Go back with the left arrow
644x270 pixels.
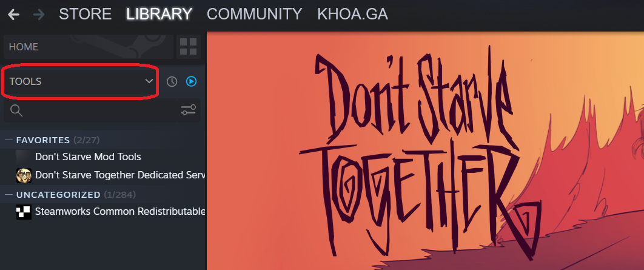click(x=13, y=15)
